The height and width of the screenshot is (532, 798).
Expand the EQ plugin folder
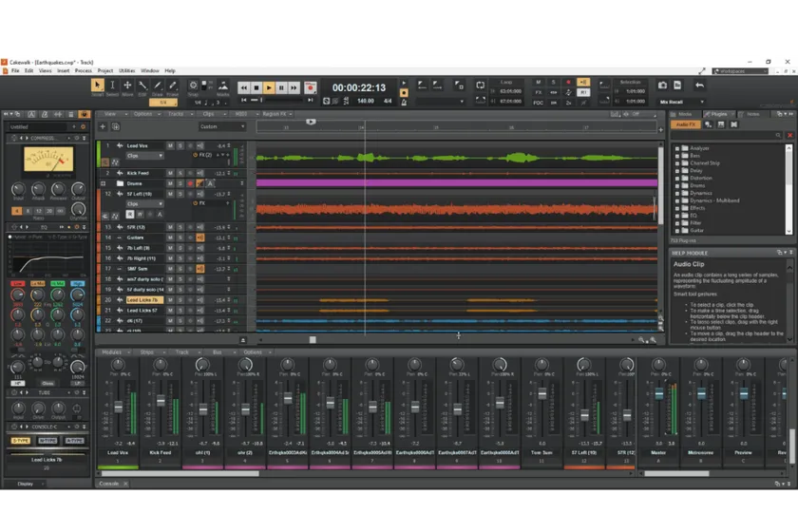coord(676,216)
